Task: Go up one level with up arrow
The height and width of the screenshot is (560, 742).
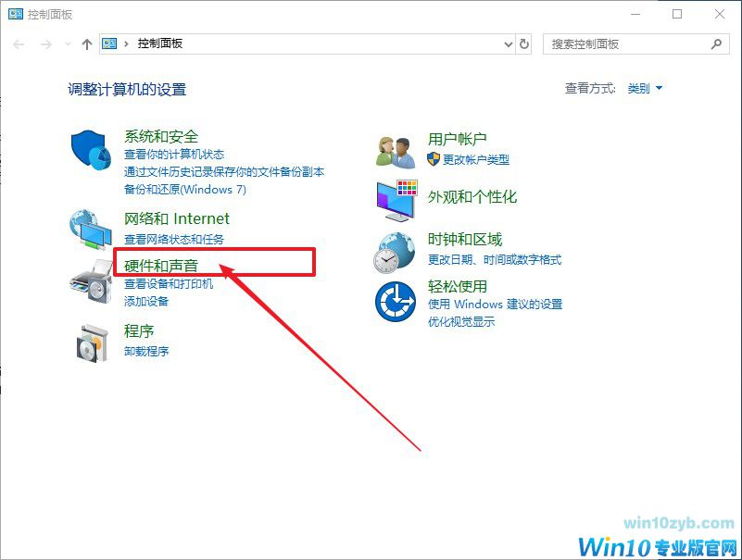Action: 86,44
